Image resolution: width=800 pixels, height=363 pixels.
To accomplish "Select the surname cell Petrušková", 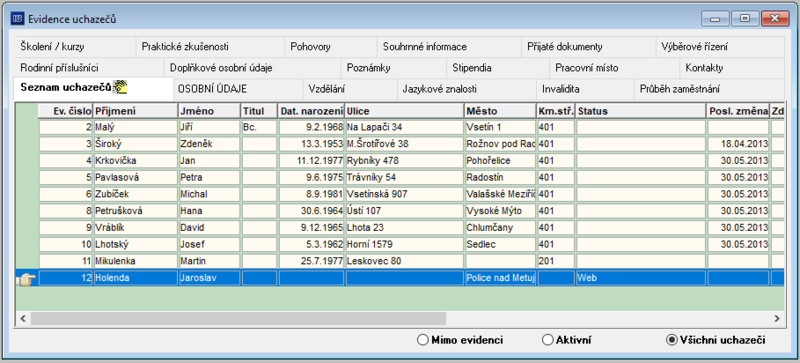I will pyautogui.click(x=135, y=211).
